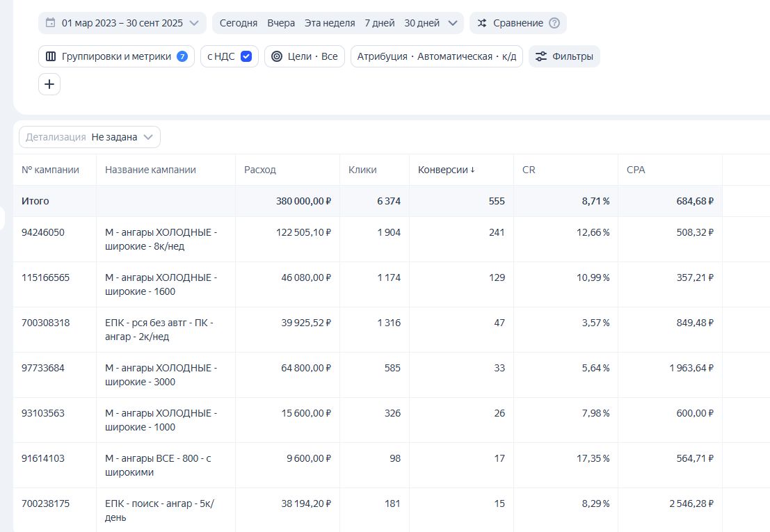Click the plus button to add item
This screenshot has height=532, width=770.
click(49, 84)
